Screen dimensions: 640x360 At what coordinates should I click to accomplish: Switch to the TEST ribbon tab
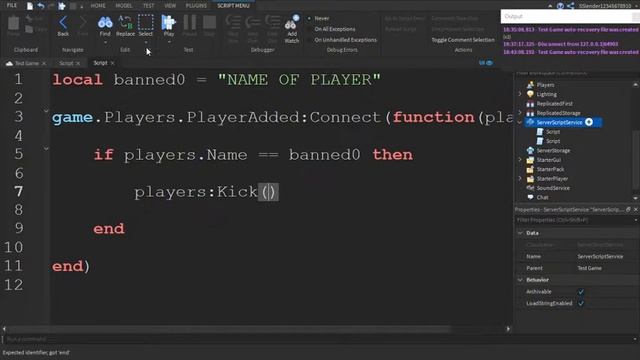tap(149, 6)
